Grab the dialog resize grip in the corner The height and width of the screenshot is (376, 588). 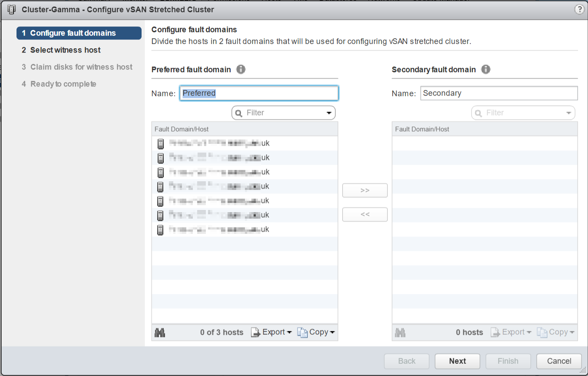582,370
